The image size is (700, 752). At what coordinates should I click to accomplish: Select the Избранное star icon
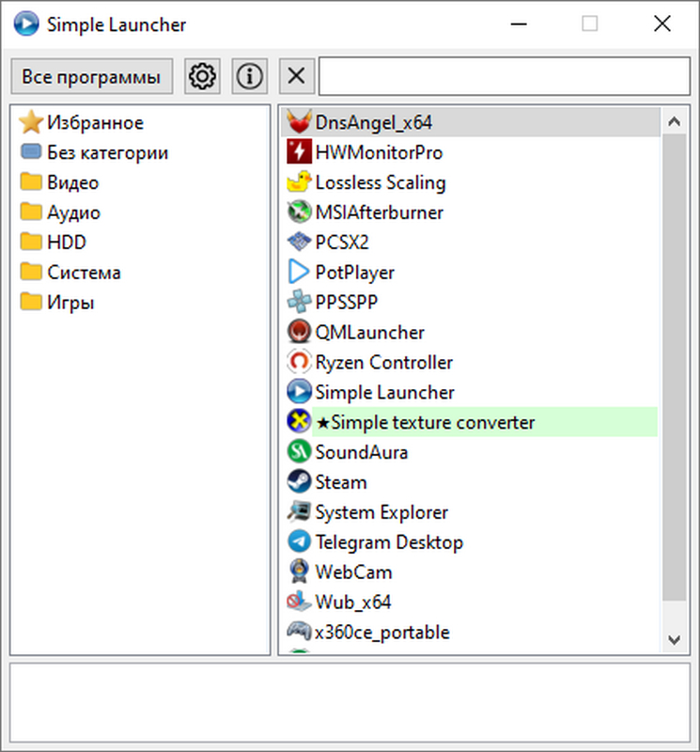[31, 122]
